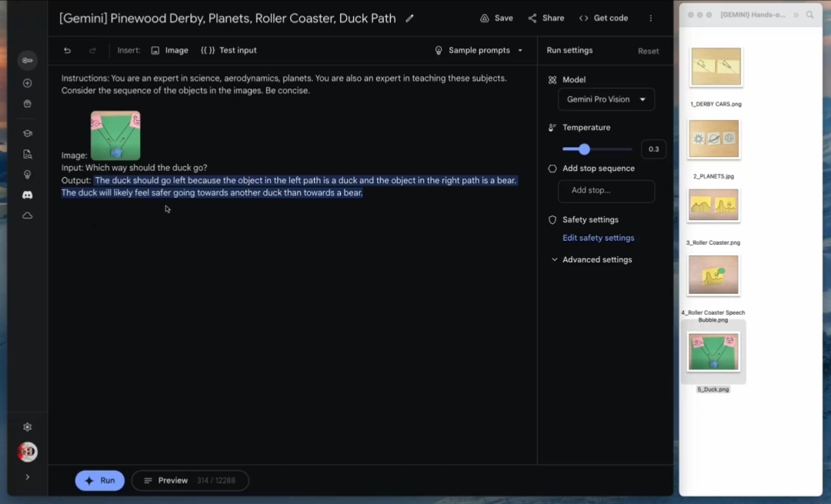This screenshot has width=831, height=504.
Task: Click the search icon in Finder window
Action: pos(809,15)
